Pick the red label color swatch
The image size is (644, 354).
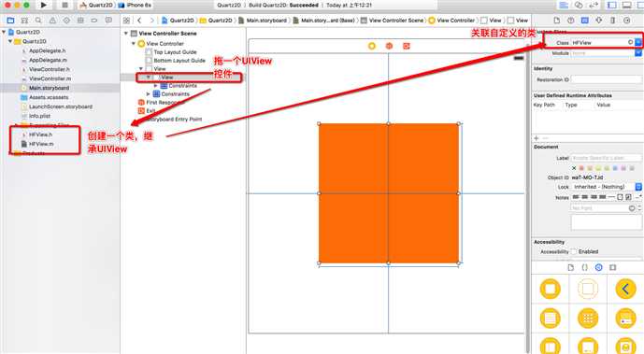pyautogui.click(x=581, y=168)
